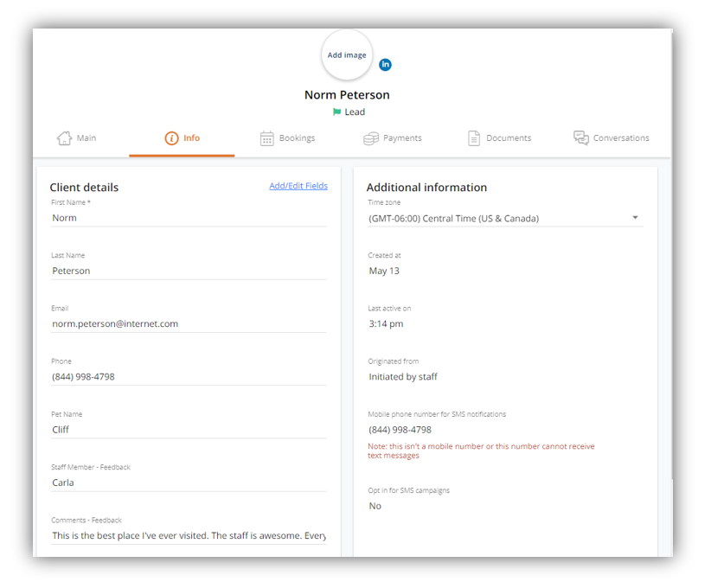Click the Add image avatar button
The height and width of the screenshot is (588, 711).
[x=347, y=55]
